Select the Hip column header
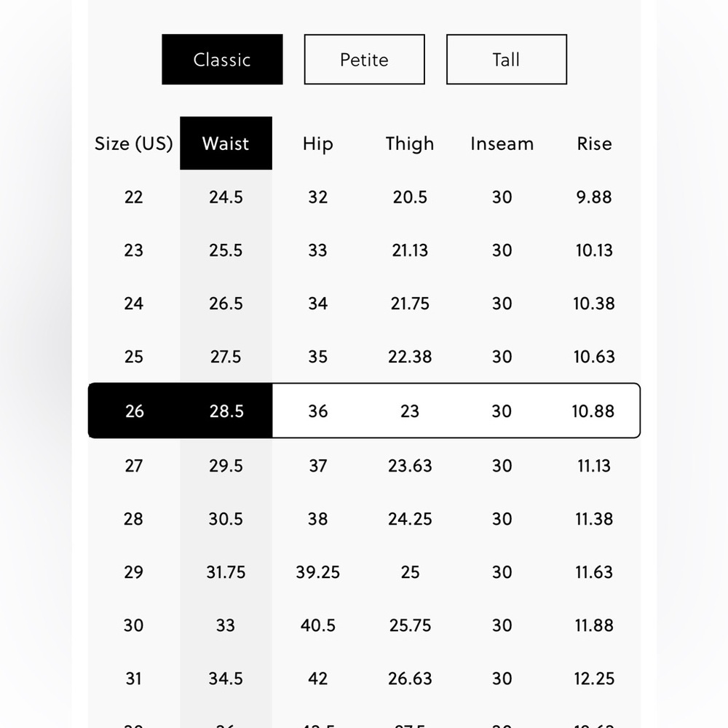 [317, 143]
